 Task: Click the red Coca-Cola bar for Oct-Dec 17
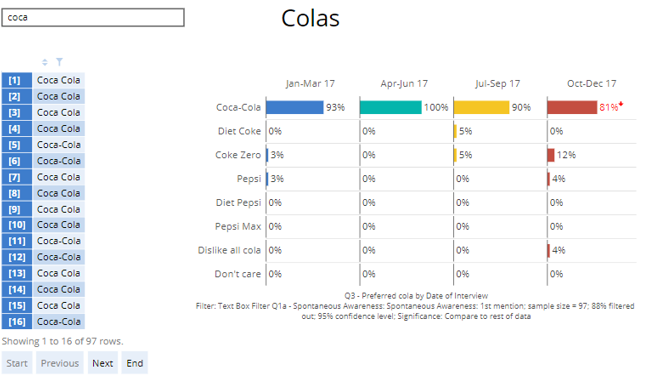point(572,108)
